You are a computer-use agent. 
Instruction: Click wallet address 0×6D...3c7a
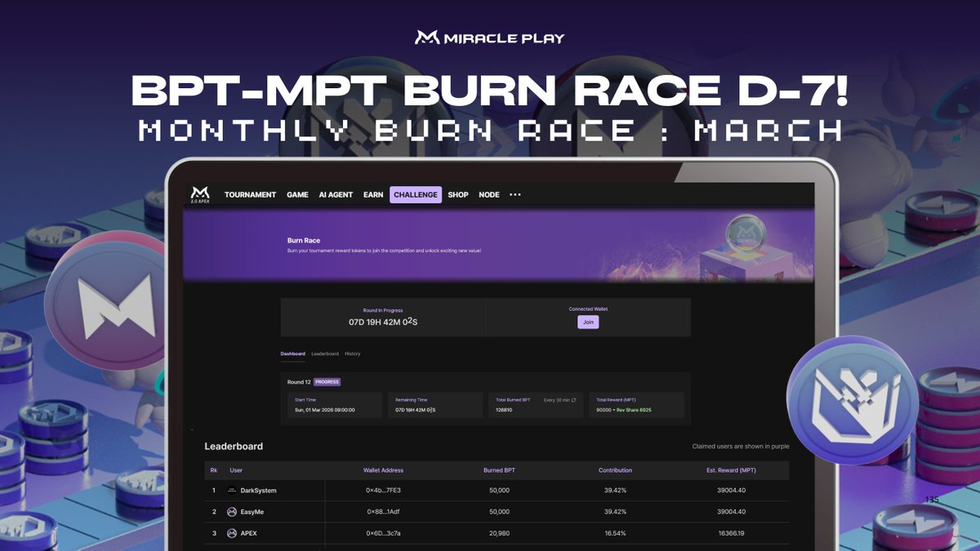(x=383, y=533)
